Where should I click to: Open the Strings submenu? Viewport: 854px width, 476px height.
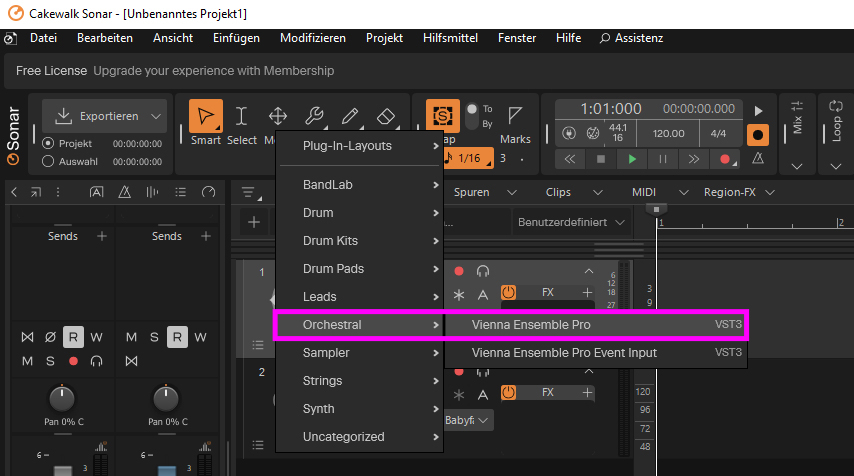tap(359, 381)
